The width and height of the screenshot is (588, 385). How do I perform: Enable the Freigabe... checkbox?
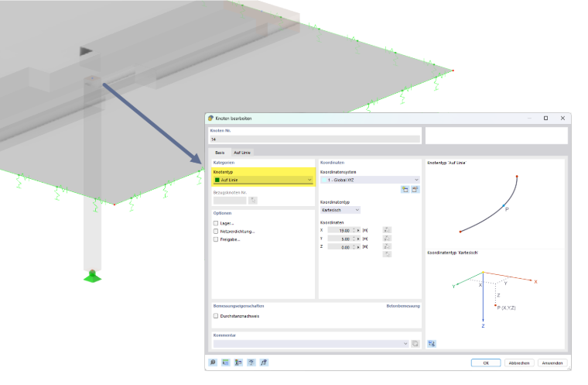coord(216,239)
